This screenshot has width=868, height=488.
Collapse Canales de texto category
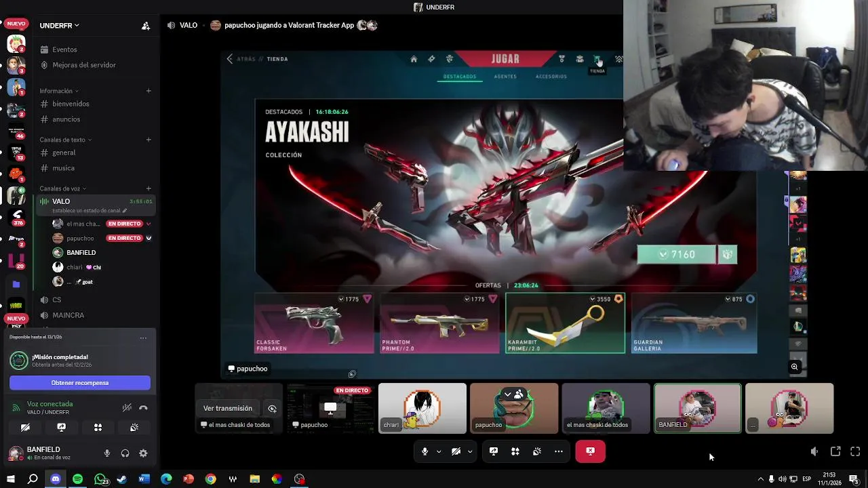[65, 140]
